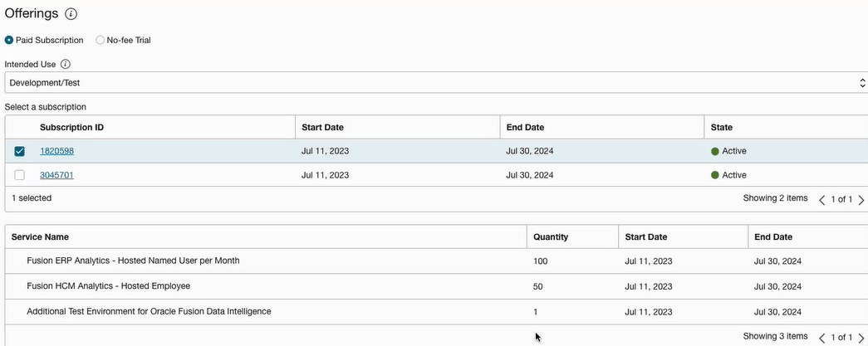Click the Offerings heading
Screen dimensions: 868x346
coord(32,14)
